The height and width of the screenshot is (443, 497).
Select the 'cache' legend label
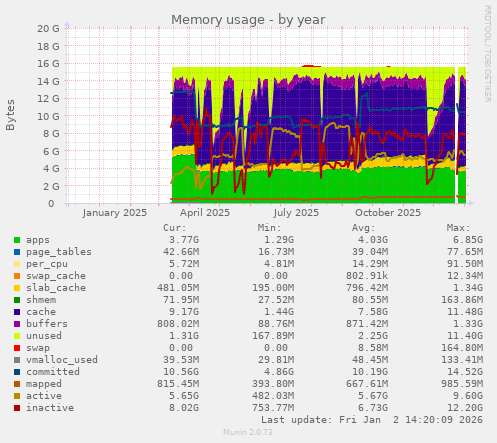(x=41, y=312)
